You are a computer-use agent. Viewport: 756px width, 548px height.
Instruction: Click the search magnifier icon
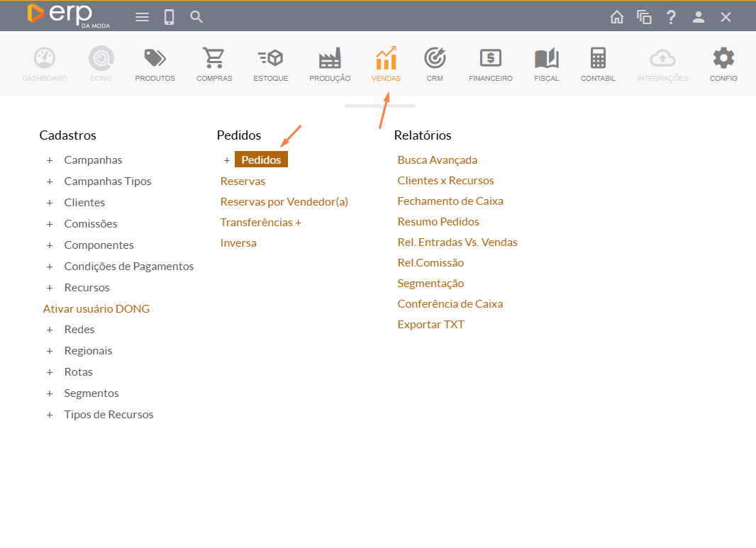point(197,17)
